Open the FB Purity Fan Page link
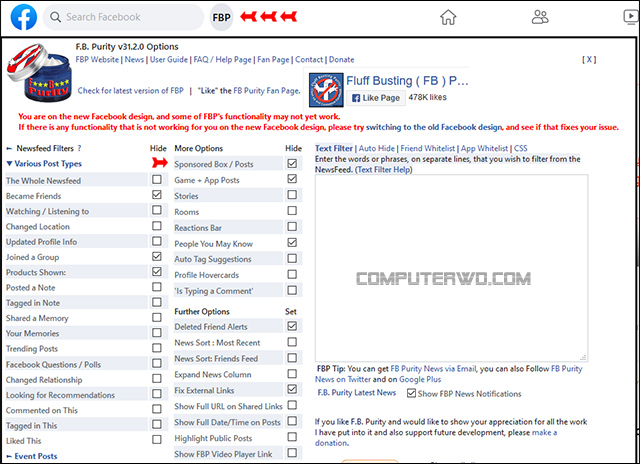Screen dimensions: 640x464 [266, 91]
